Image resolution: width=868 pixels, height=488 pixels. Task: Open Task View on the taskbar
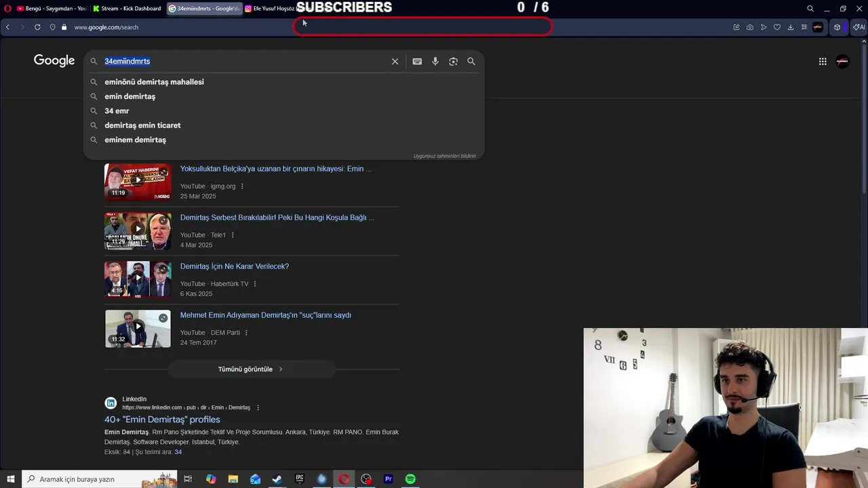(x=188, y=479)
